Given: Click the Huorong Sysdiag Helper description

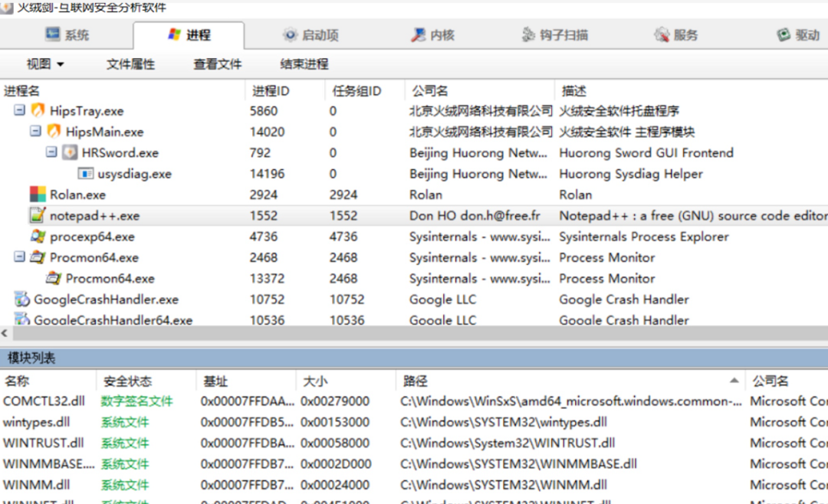Looking at the screenshot, I should pos(631,174).
